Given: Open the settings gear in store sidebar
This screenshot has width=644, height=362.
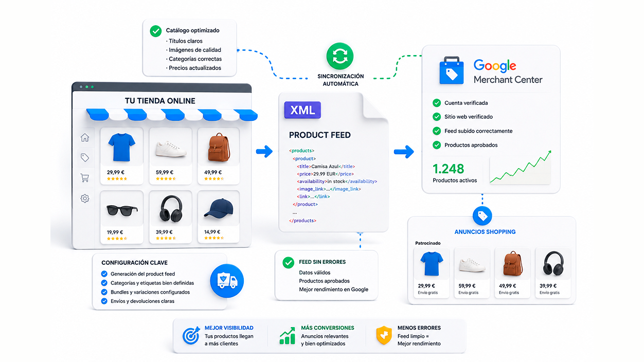Looking at the screenshot, I should click(85, 198).
